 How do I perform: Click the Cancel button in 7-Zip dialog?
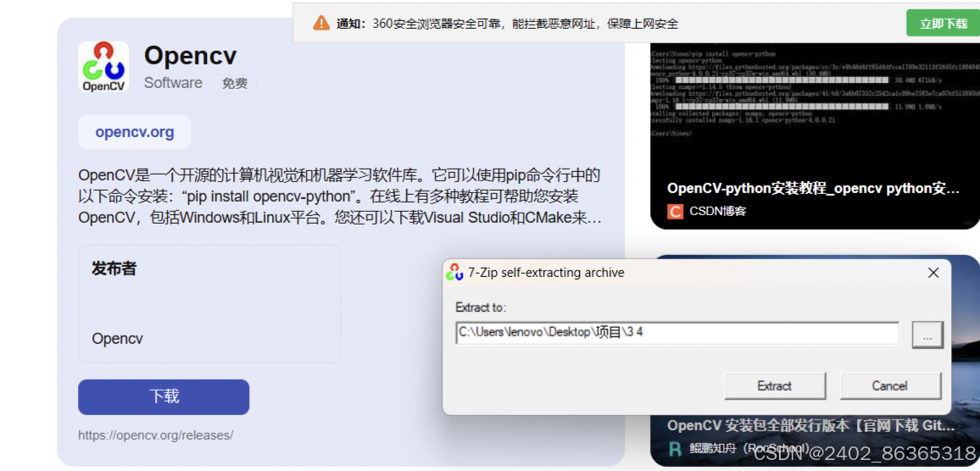(890, 386)
